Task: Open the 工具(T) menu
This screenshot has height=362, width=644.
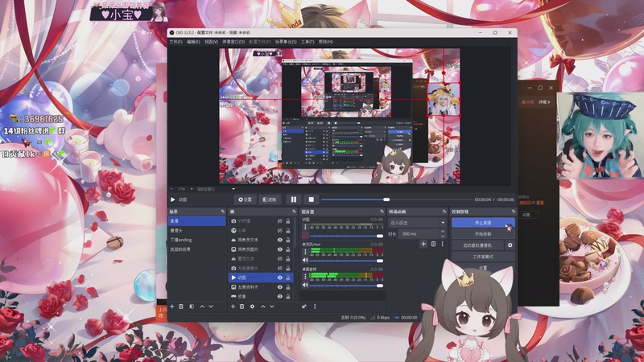Action: [x=308, y=42]
